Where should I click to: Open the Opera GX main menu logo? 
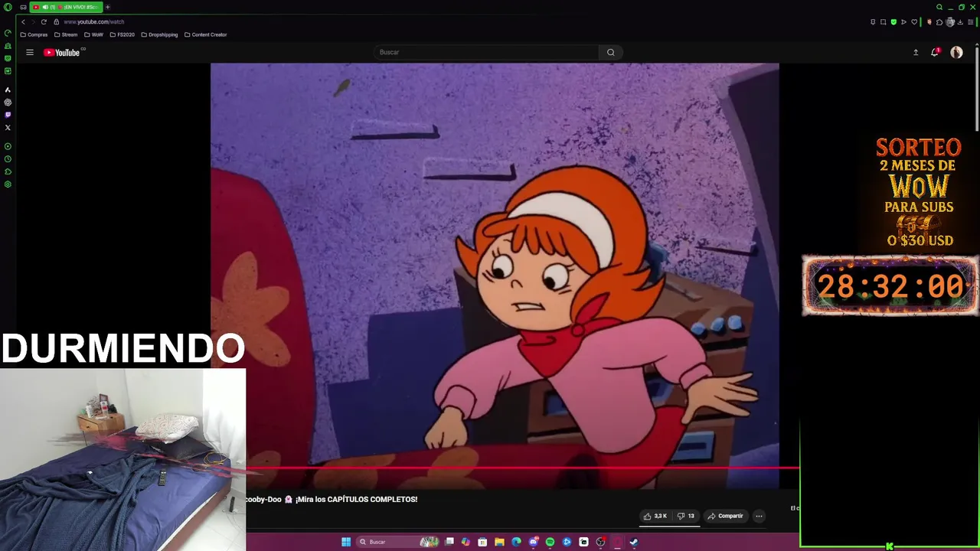(x=8, y=7)
